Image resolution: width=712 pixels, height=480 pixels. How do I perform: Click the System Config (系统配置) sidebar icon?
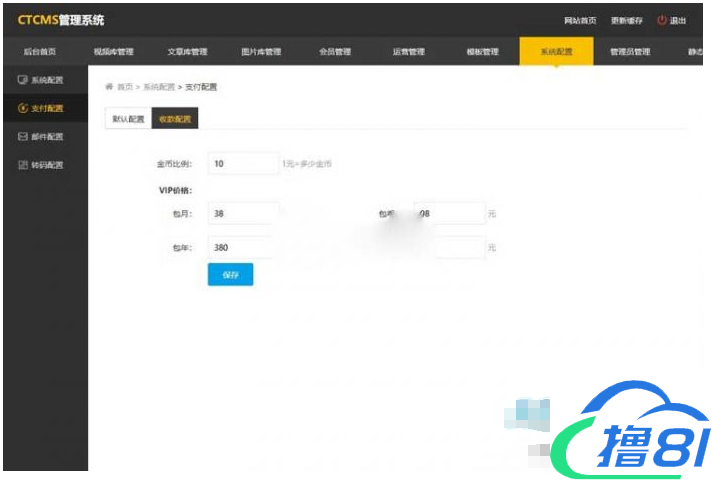click(22, 79)
